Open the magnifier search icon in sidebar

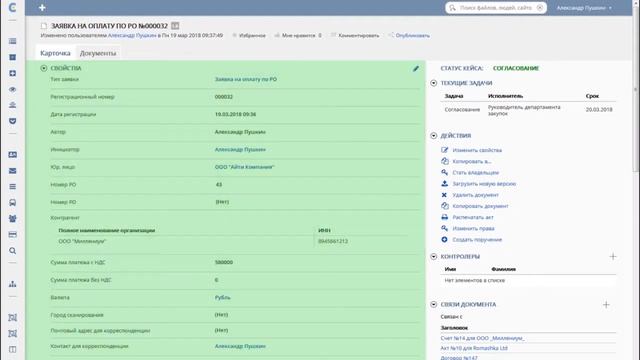point(13,251)
